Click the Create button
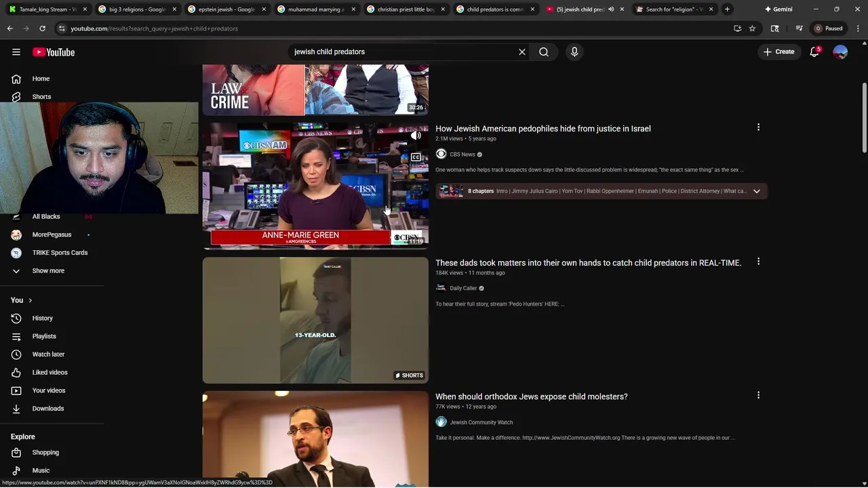Viewport: 868px width, 488px height. (778, 52)
